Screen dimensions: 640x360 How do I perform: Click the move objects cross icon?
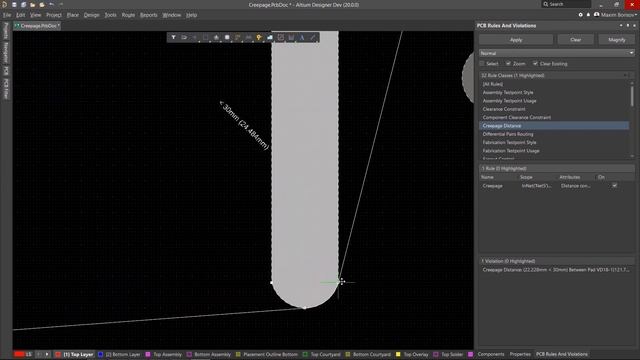[x=195, y=38]
